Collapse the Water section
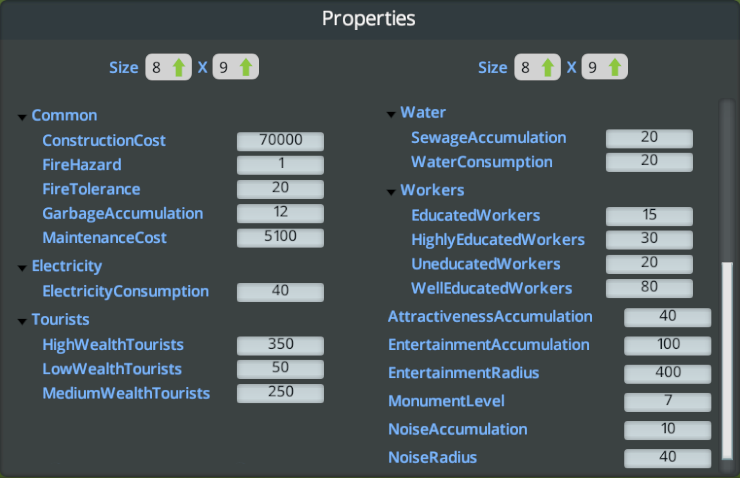 click(391, 114)
